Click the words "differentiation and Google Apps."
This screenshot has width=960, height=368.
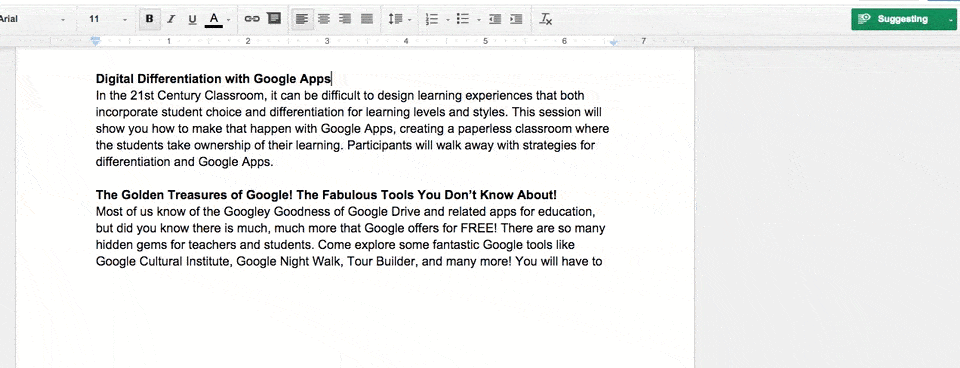(x=184, y=162)
